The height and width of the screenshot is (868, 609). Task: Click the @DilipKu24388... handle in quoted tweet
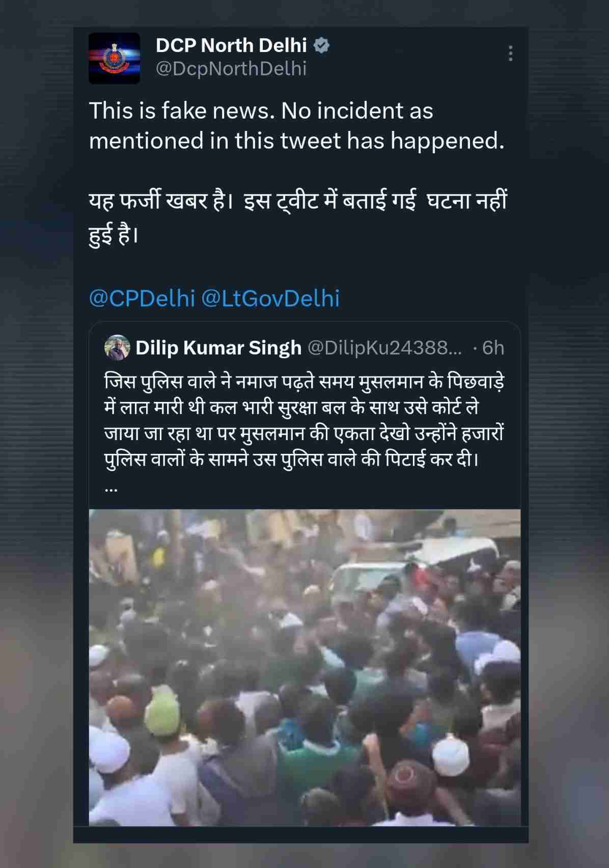click(385, 348)
